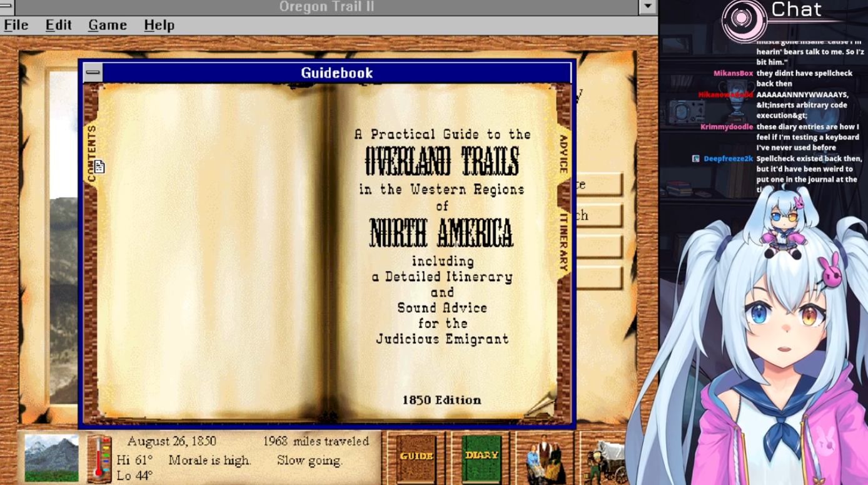Click the "OVERLAND TRAILS" heading on the title page

[x=442, y=161]
